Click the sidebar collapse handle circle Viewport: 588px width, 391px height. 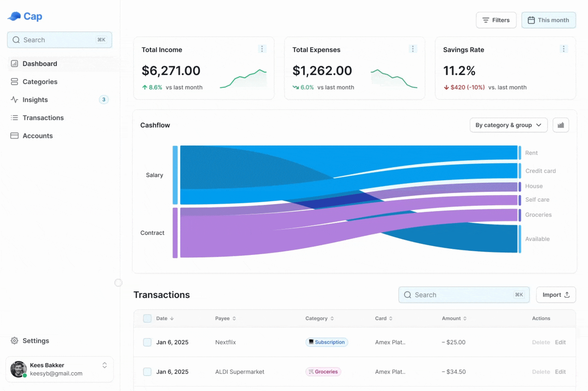[118, 283]
